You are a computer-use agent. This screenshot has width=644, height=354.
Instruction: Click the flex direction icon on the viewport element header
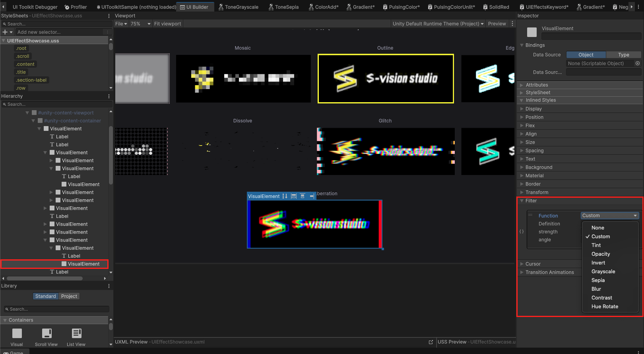coord(285,196)
